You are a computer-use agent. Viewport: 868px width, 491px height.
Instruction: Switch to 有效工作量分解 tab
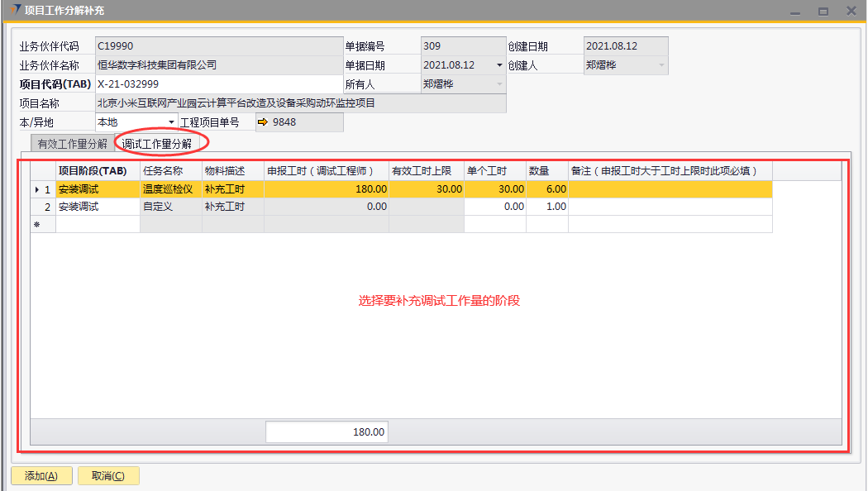[72, 144]
